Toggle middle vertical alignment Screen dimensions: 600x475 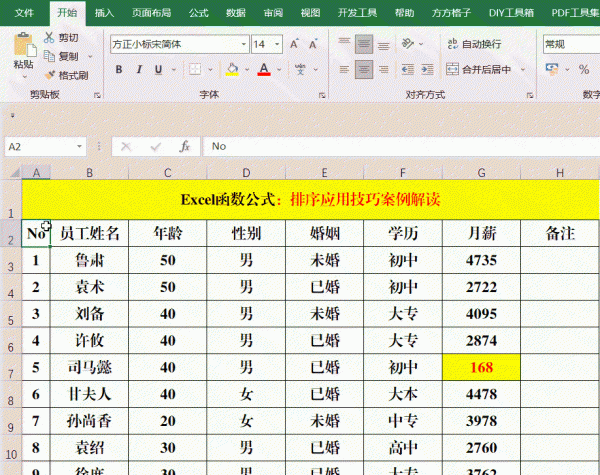coord(364,44)
